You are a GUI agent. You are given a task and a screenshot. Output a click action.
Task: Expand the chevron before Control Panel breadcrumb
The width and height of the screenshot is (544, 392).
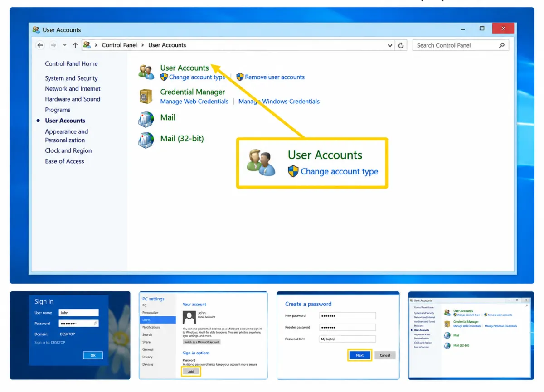click(x=96, y=45)
